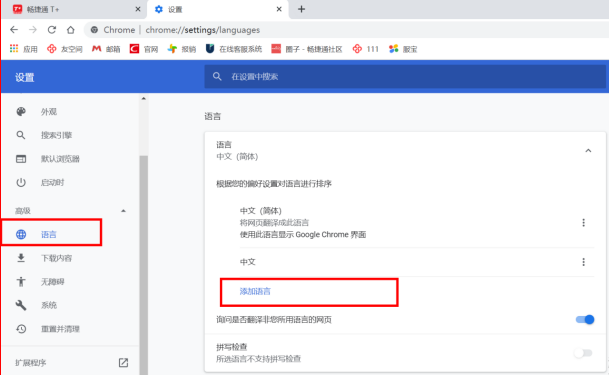Switch to the 畅捷通 T+ tab
This screenshot has width=609, height=375.
[74, 9]
